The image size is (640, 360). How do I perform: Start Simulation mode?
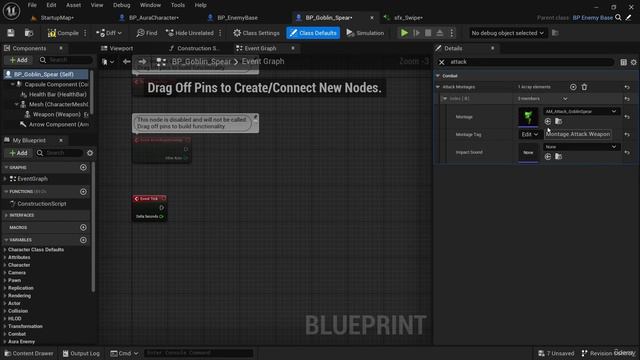365,33
